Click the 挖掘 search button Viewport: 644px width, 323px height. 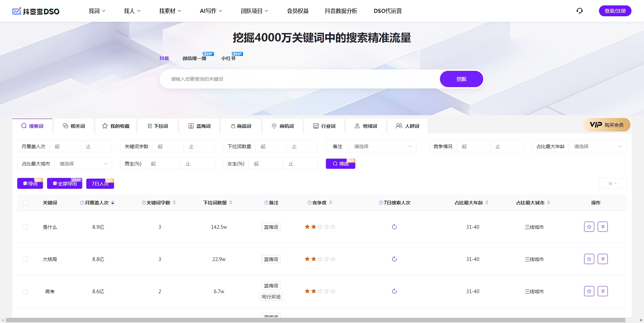point(461,79)
